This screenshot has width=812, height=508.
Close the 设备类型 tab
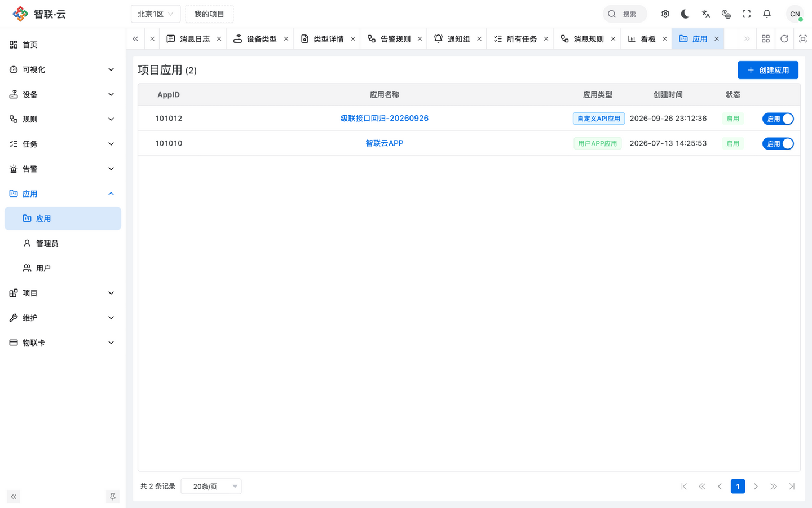coord(286,39)
